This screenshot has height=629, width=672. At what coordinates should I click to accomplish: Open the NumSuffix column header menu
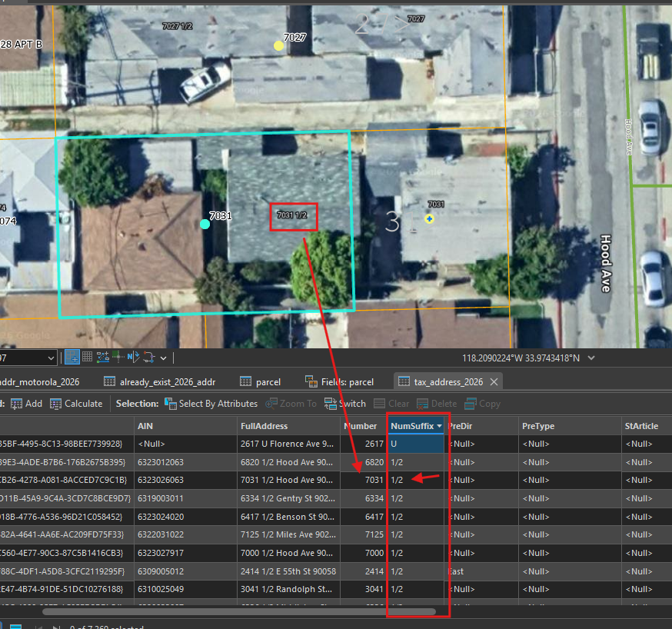(x=439, y=426)
